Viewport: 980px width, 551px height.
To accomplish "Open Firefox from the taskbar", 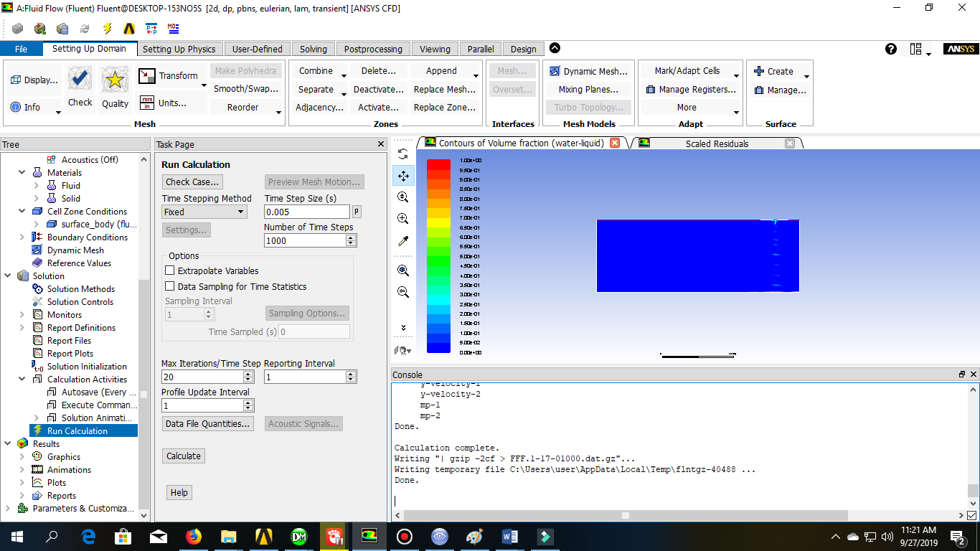I will [194, 536].
